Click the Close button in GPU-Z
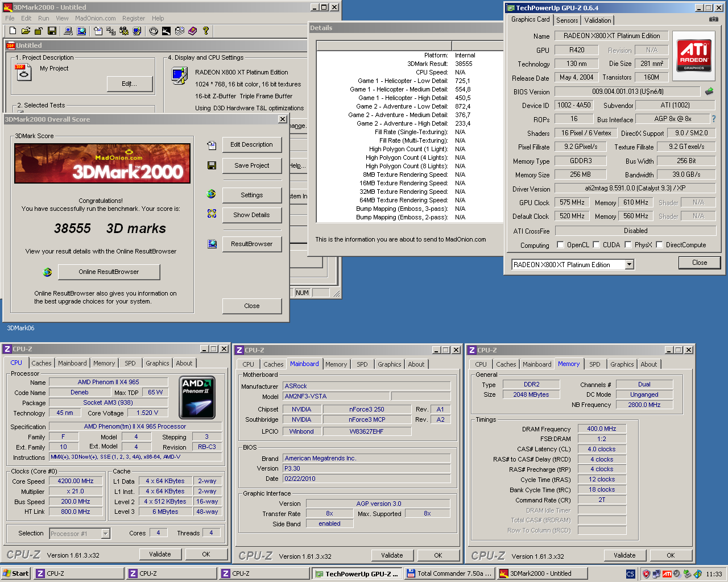The image size is (728, 582). [700, 263]
